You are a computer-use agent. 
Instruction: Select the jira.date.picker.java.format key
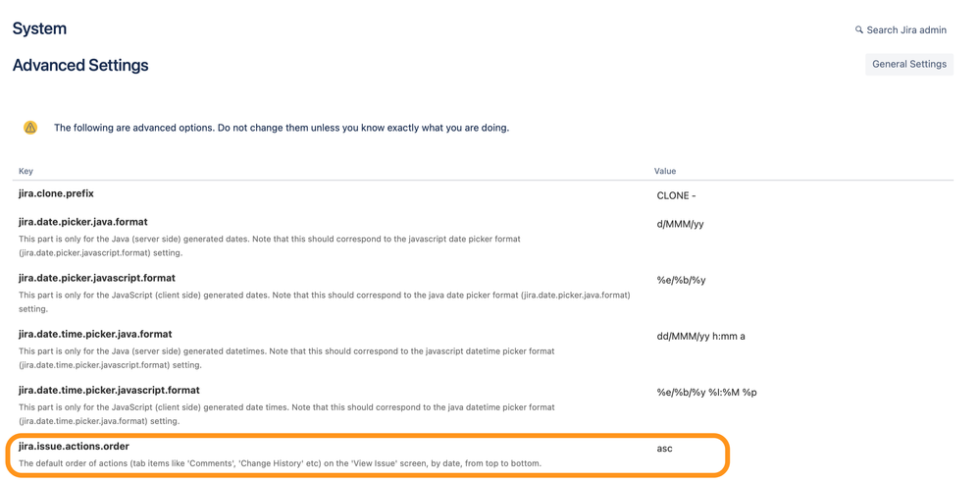coord(83,222)
